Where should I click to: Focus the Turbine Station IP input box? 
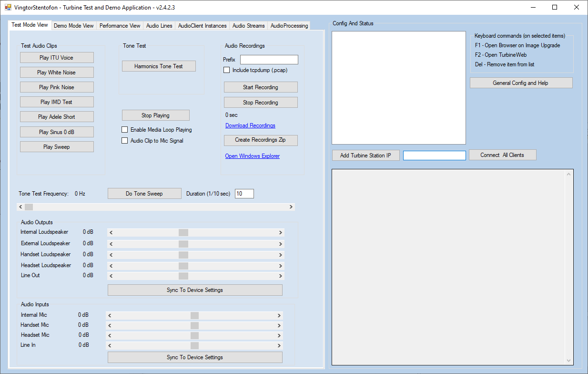434,156
